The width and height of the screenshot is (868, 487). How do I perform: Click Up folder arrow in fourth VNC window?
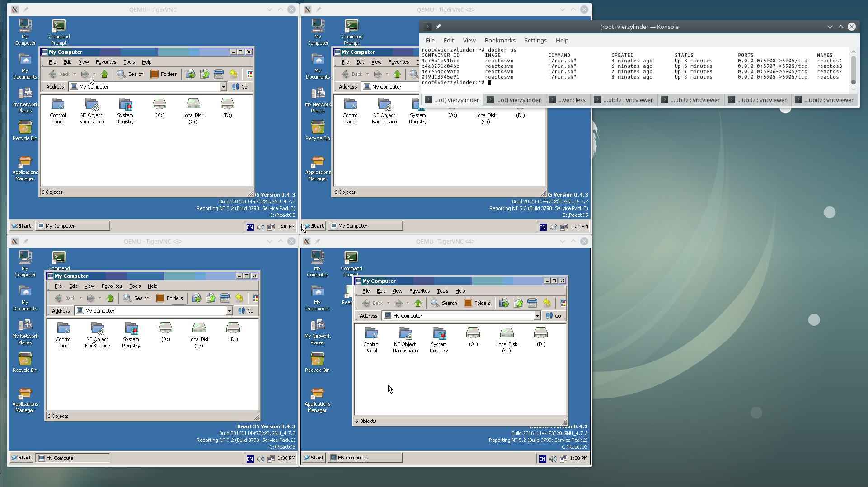click(x=418, y=303)
